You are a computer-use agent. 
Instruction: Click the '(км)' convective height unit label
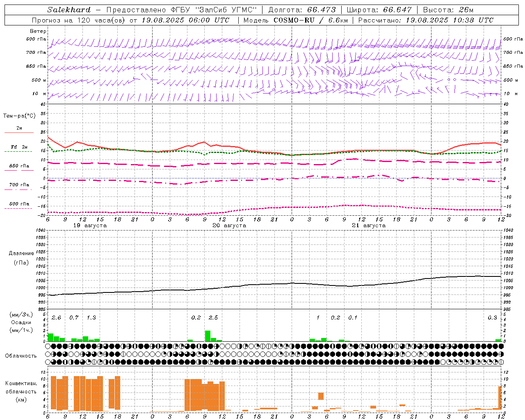pos(21,400)
